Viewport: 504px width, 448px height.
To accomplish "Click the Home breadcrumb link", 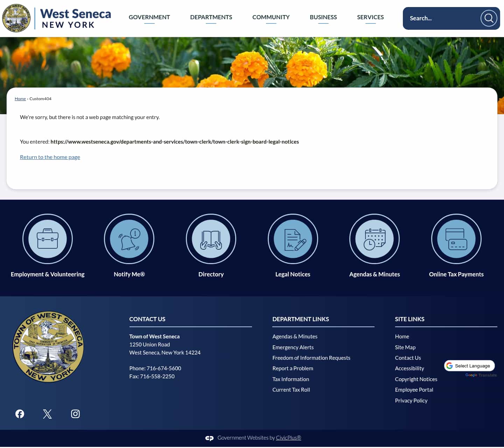I will point(20,98).
